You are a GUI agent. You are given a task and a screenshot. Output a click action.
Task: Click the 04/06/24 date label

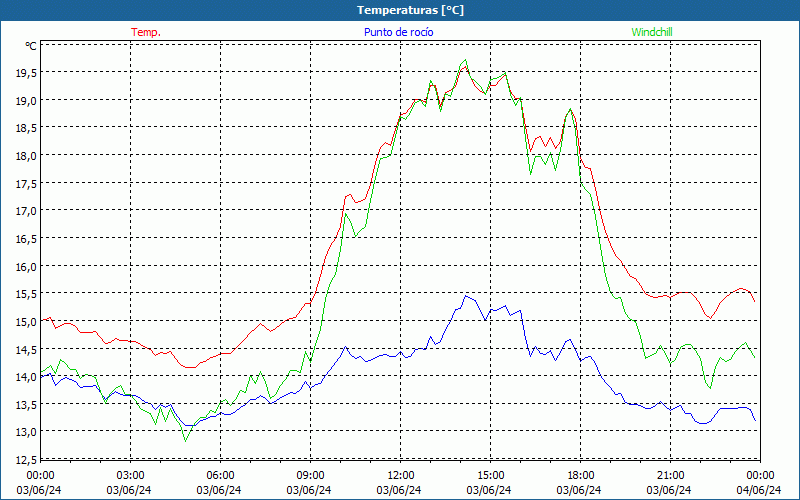coord(759,490)
